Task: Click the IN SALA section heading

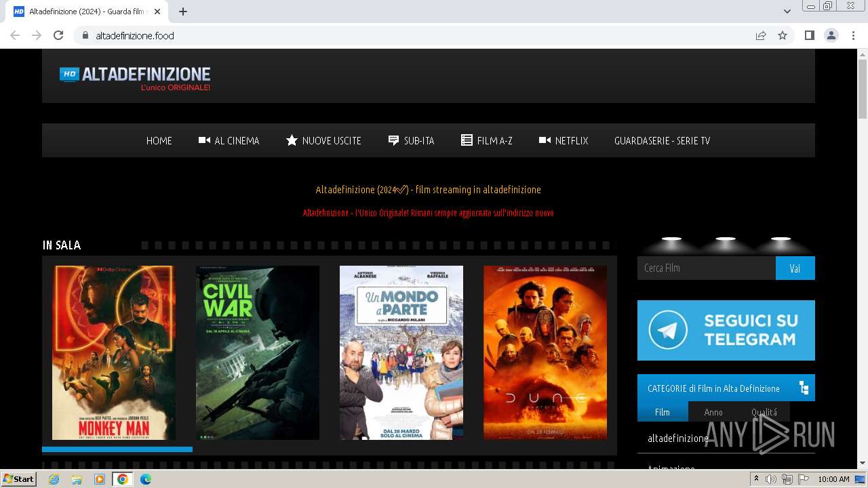Action: [x=62, y=245]
